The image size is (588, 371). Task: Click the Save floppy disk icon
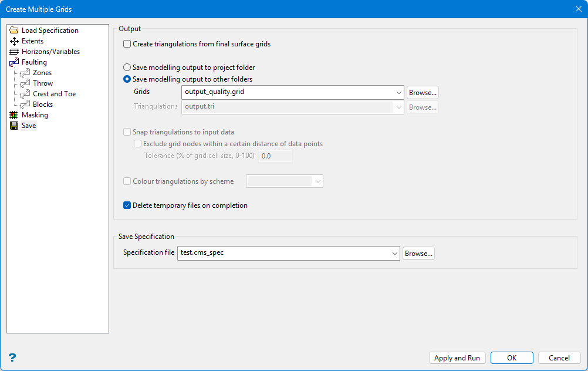[14, 126]
